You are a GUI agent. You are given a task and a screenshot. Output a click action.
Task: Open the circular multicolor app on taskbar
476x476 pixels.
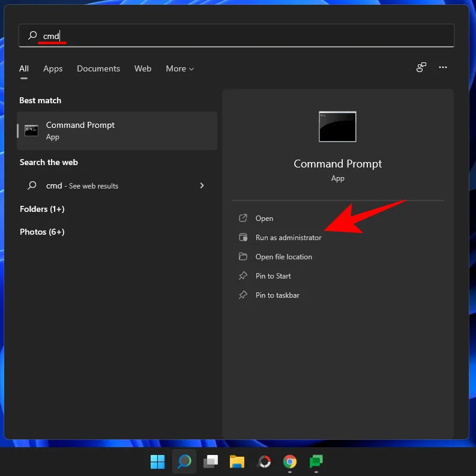264,462
